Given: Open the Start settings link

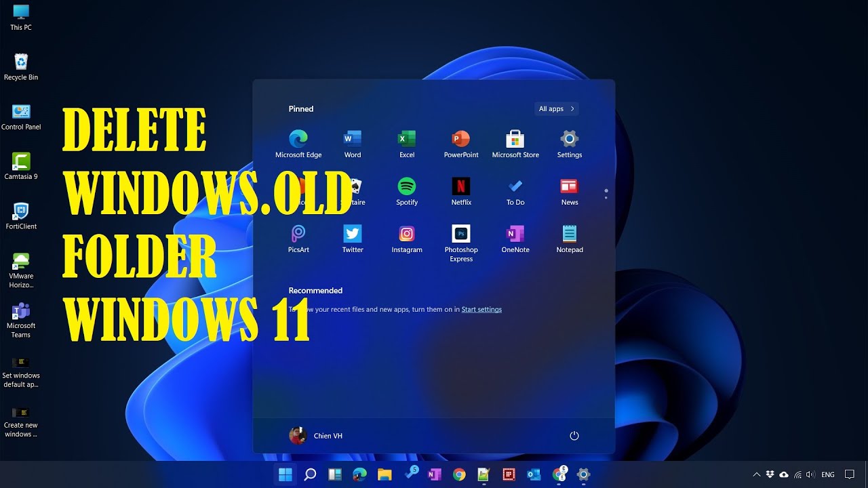Looking at the screenshot, I should pyautogui.click(x=481, y=309).
